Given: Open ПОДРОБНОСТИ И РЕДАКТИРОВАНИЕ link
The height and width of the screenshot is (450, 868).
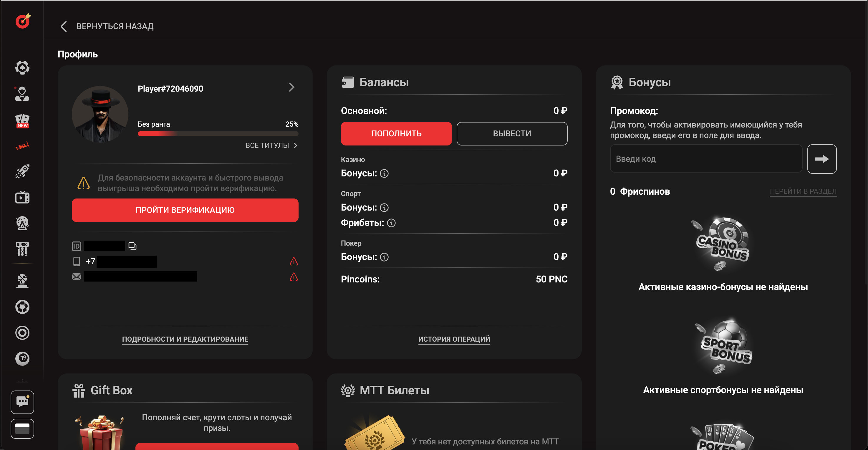Looking at the screenshot, I should (185, 339).
